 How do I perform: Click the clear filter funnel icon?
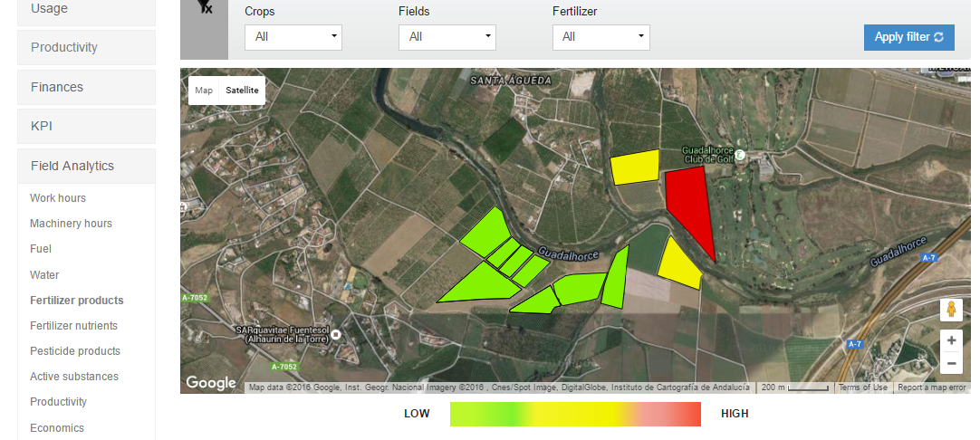[x=205, y=7]
